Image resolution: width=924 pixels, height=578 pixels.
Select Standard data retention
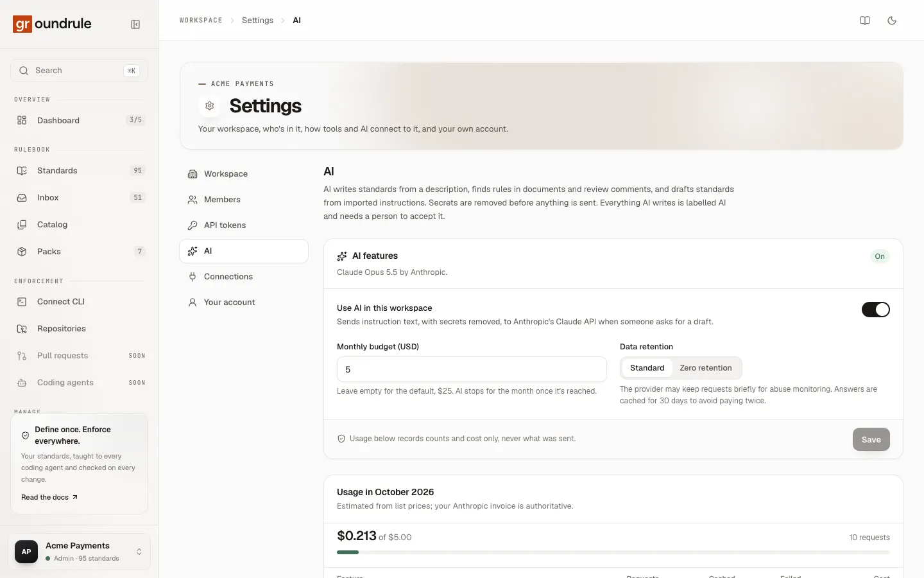pos(647,368)
